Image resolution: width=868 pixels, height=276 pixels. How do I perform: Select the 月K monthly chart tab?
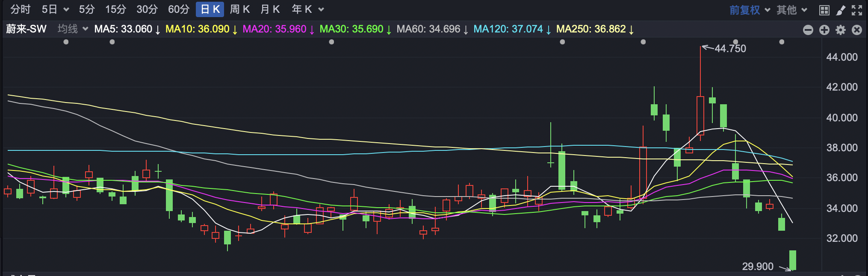pos(270,9)
